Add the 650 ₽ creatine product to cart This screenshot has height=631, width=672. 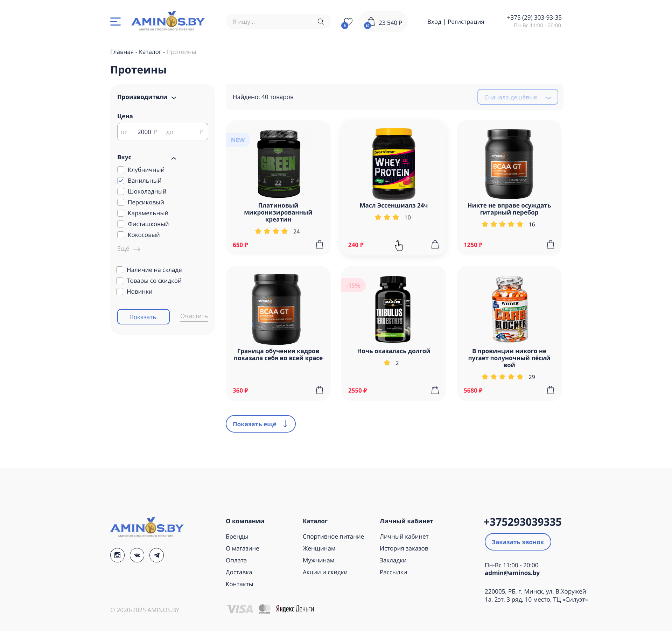pyautogui.click(x=320, y=244)
